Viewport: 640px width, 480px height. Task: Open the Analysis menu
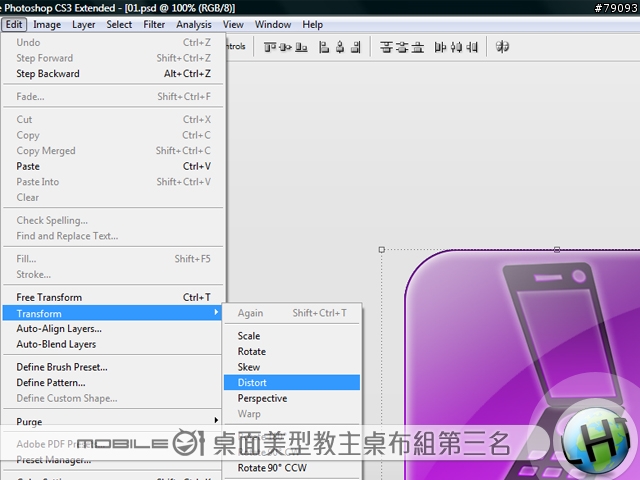click(x=194, y=25)
